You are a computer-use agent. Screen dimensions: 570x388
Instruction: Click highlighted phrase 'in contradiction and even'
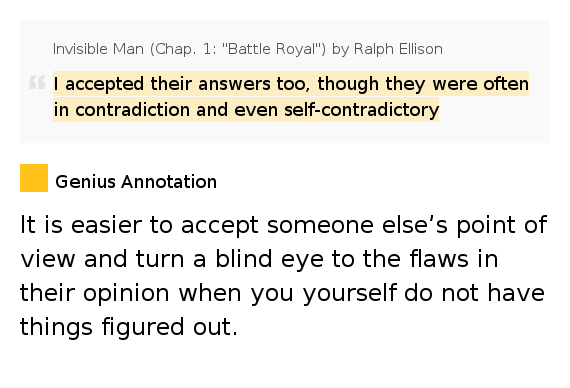coord(165,109)
